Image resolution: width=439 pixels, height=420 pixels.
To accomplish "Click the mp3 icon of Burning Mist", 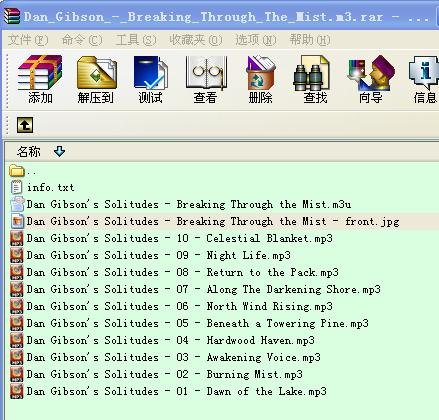I will [17, 374].
